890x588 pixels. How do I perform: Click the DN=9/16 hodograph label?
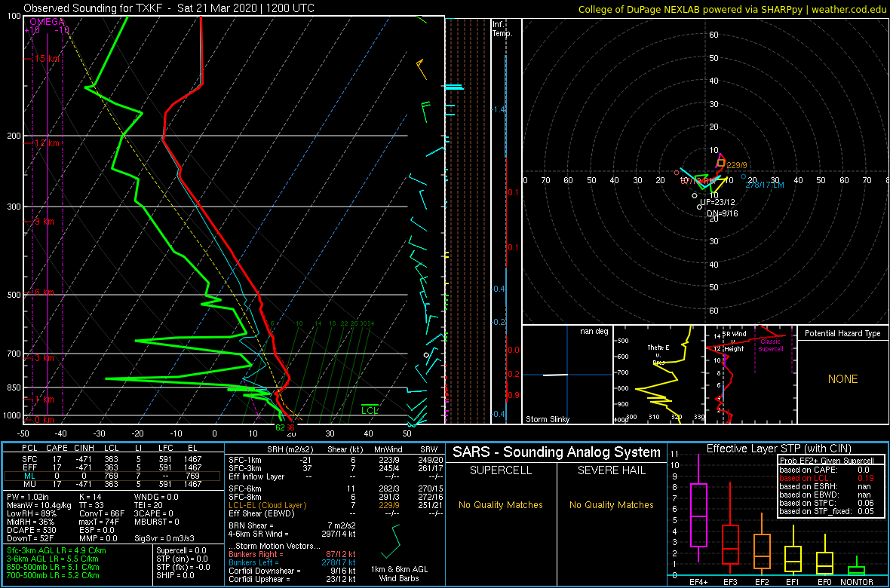721,213
